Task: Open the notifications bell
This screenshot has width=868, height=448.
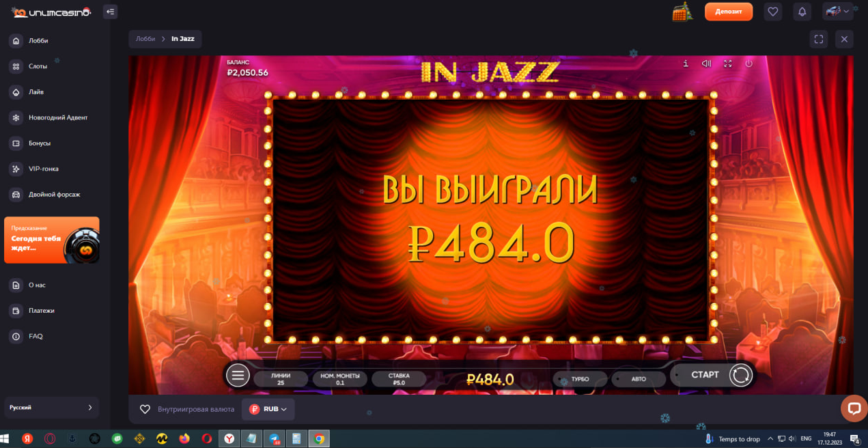Action: click(x=802, y=12)
